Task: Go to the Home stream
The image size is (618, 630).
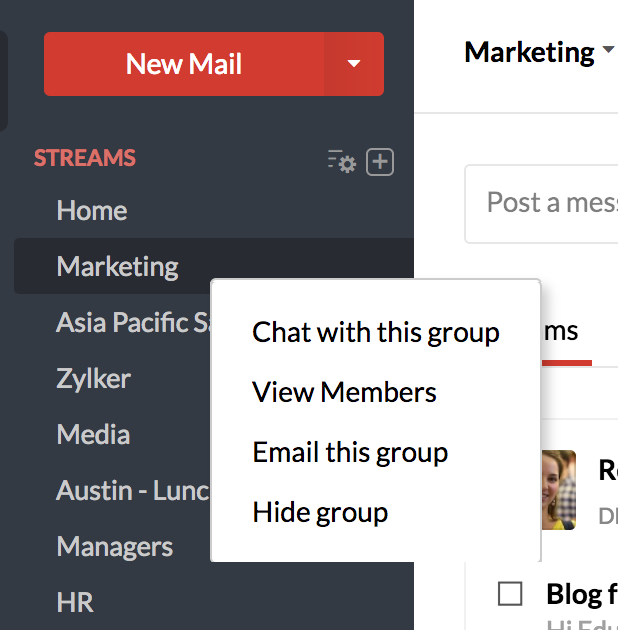Action: pyautogui.click(x=92, y=211)
